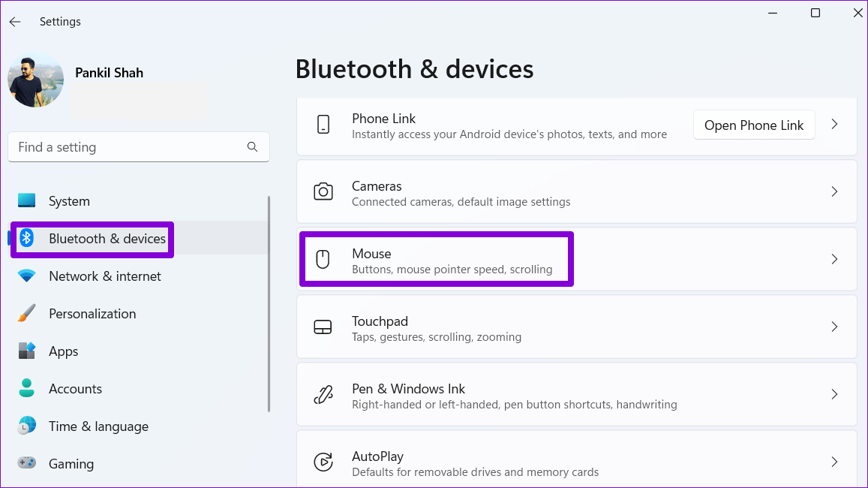The height and width of the screenshot is (488, 868).
Task: Select the Accounts icon in the sidebar
Action: point(26,388)
